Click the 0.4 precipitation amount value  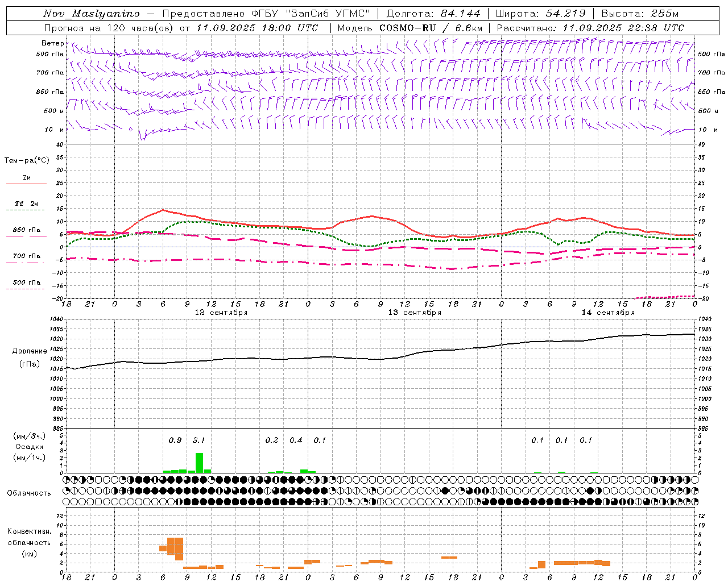[296, 440]
